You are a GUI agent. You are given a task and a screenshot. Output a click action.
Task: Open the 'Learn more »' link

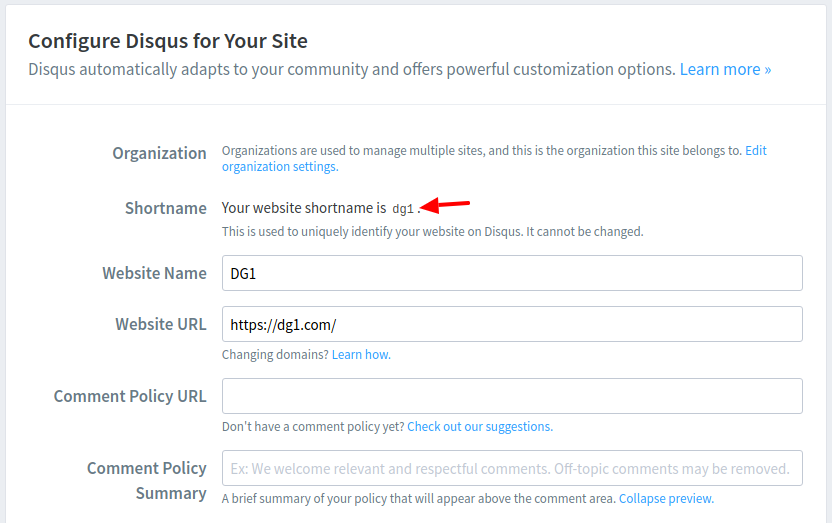coord(725,69)
